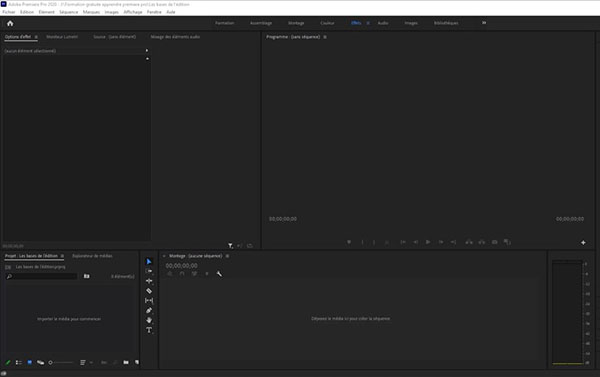Select the Type tool
600x377 pixels.
coord(149,330)
